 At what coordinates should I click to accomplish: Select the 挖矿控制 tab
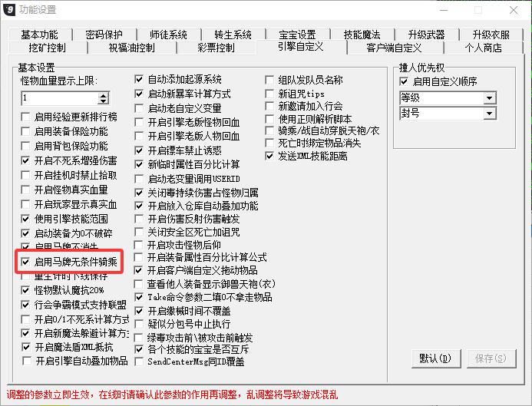click(48, 48)
